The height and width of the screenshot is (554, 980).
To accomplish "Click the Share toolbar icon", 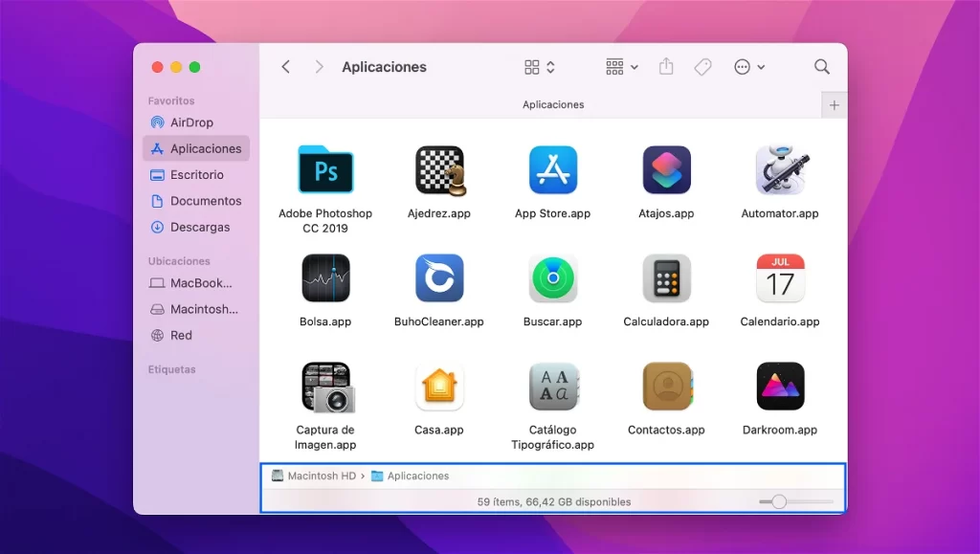I will [x=666, y=66].
